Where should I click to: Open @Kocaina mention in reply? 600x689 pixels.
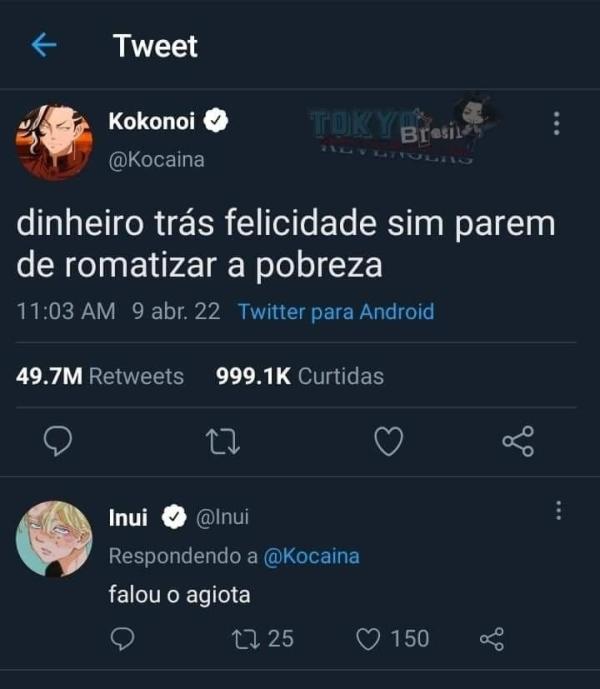(x=311, y=556)
